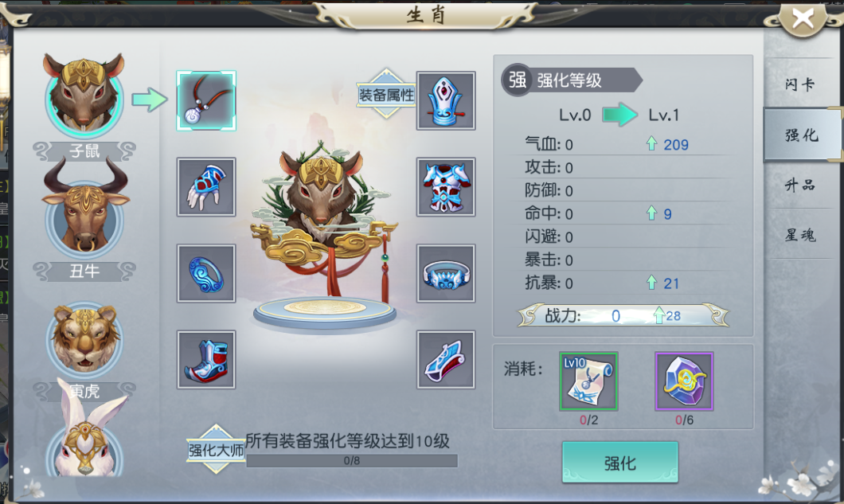Click the 强化 enhance button
The width and height of the screenshot is (844, 504).
pyautogui.click(x=620, y=463)
